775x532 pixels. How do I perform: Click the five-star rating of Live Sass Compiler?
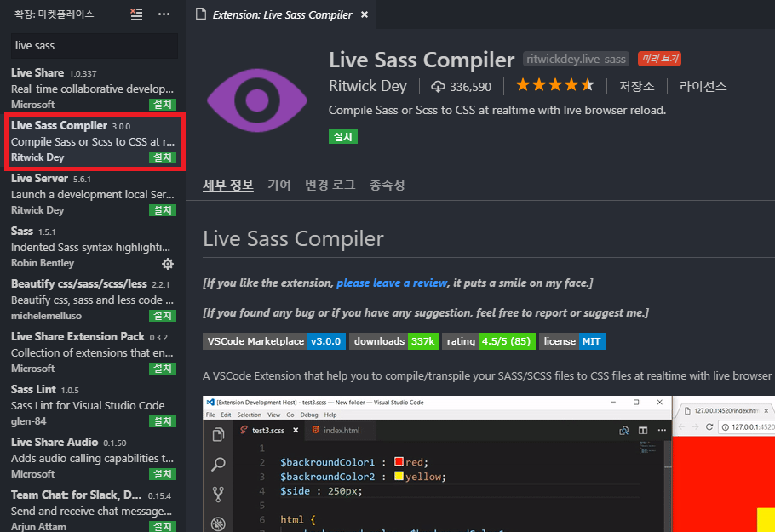pos(554,85)
